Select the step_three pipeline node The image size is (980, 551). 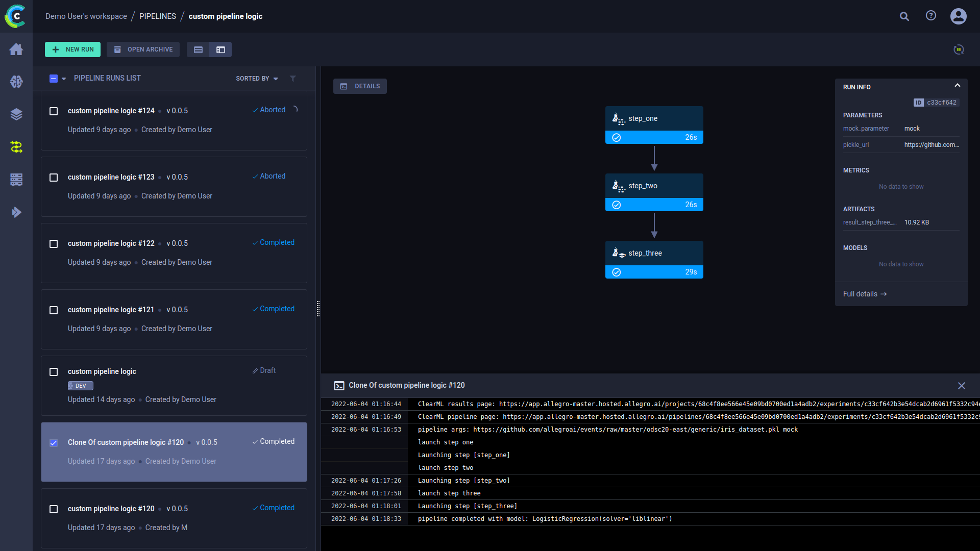tap(654, 260)
